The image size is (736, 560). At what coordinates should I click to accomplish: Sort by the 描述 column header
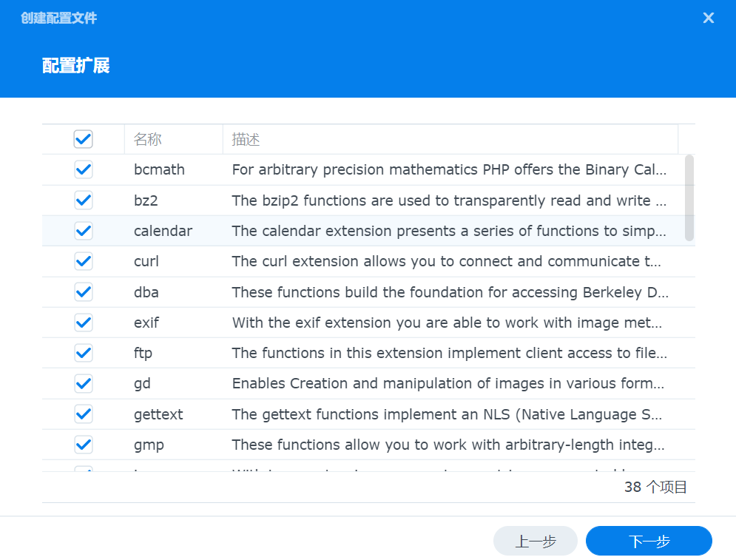click(450, 139)
